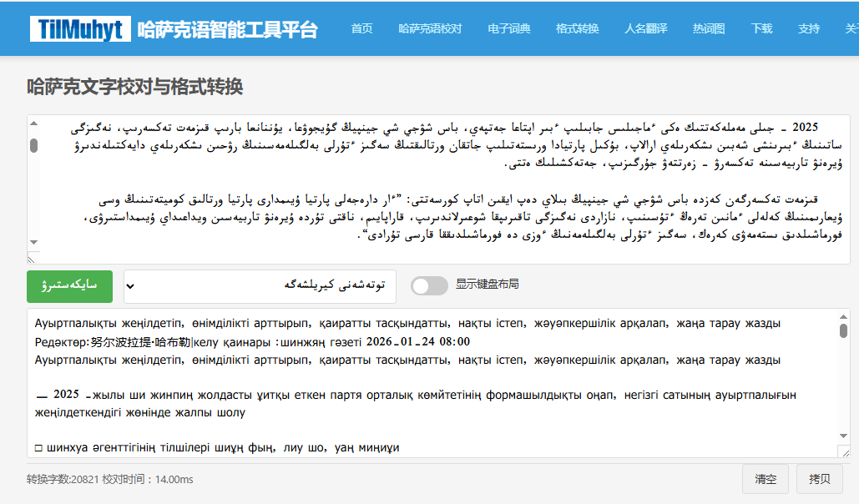859x504 pixels.
Task: Open the 支持 support page
Action: (808, 28)
